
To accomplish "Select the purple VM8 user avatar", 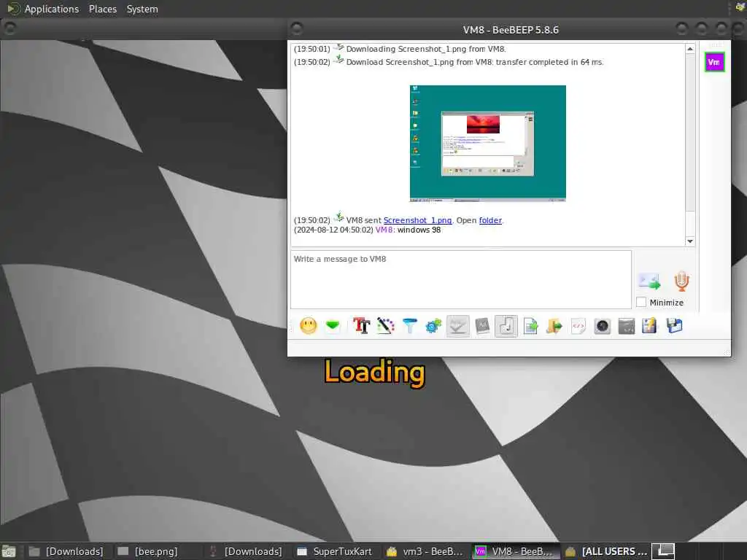I will [714, 62].
